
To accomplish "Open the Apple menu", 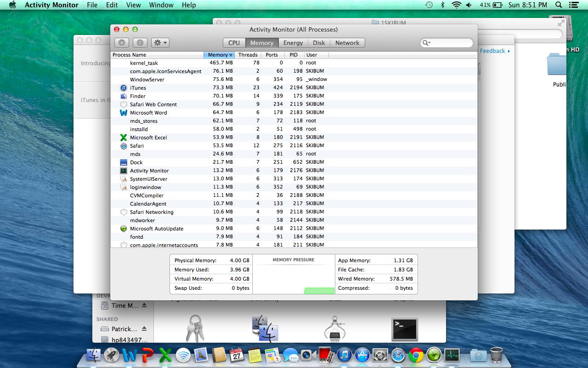I will (13, 5).
